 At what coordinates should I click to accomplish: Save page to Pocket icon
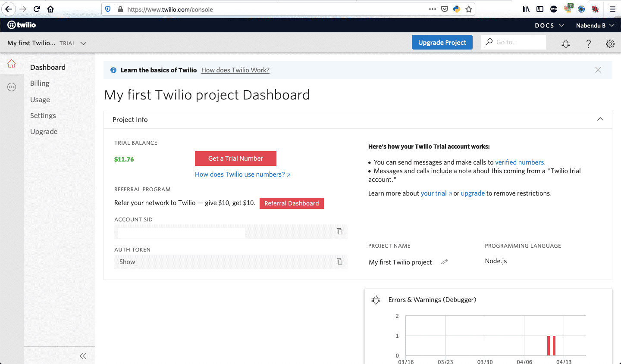click(445, 9)
